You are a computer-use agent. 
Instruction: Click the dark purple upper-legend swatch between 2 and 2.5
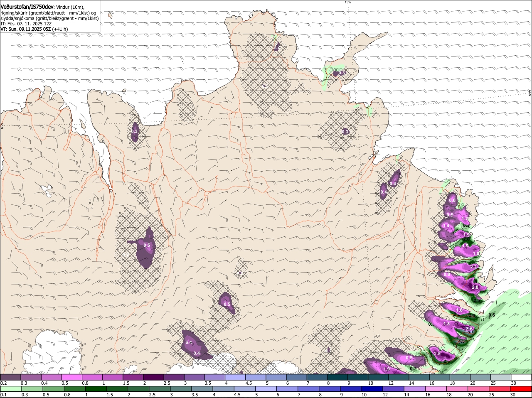153,377
